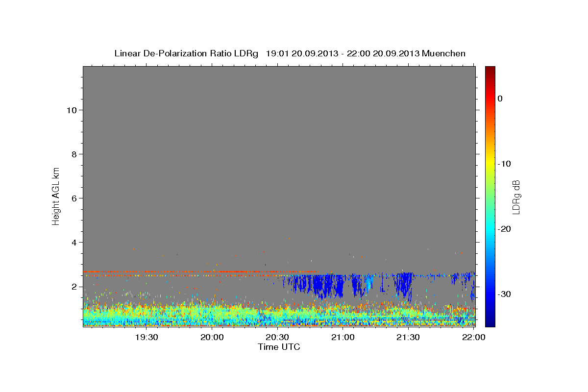Click the colorbar label '-30'
The image size is (588, 392).
(505, 294)
